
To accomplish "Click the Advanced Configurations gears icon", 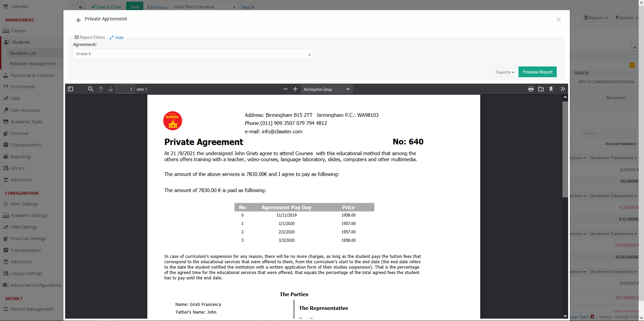I will click(6, 285).
